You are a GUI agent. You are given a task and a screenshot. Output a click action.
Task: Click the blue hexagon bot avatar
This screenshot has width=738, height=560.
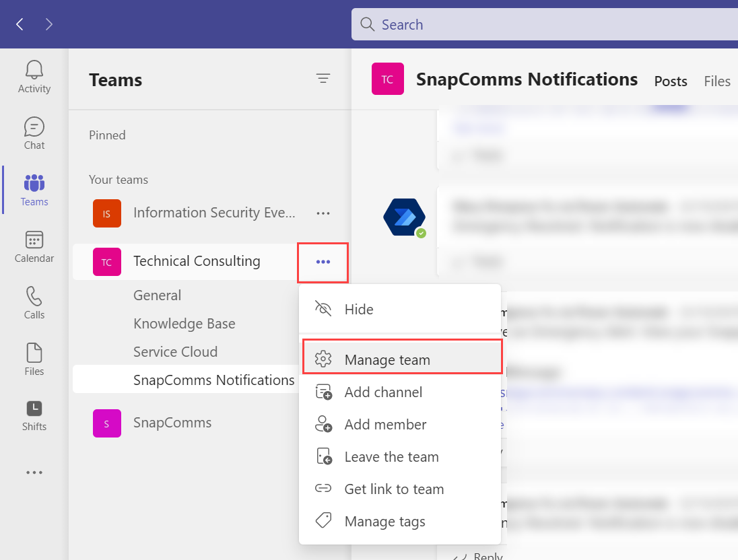pos(404,217)
